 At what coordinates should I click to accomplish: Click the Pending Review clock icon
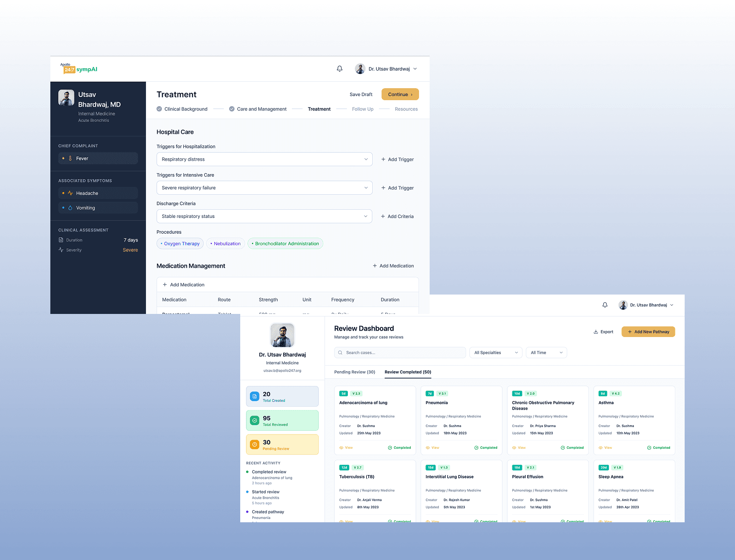pos(255,445)
